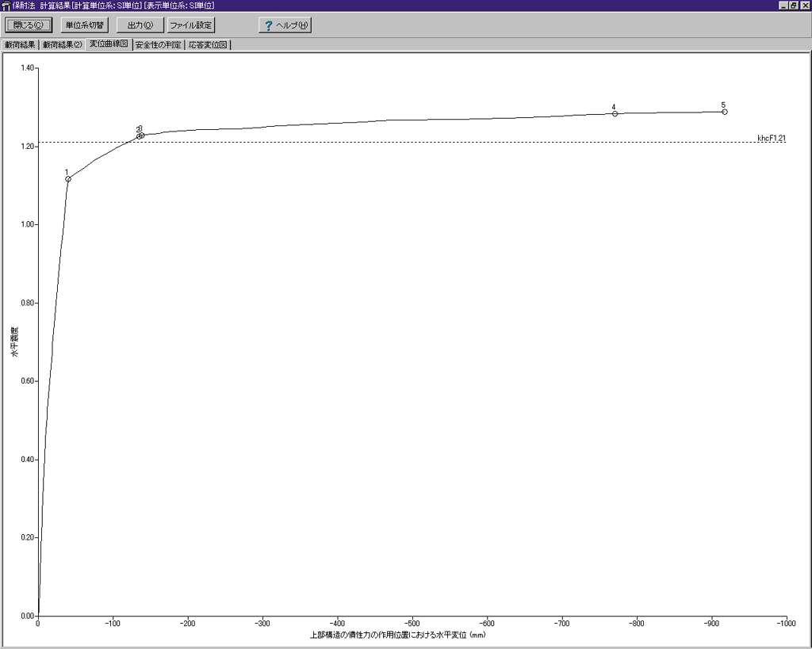
Task: Close the window using title bar X
Action: tap(804, 6)
